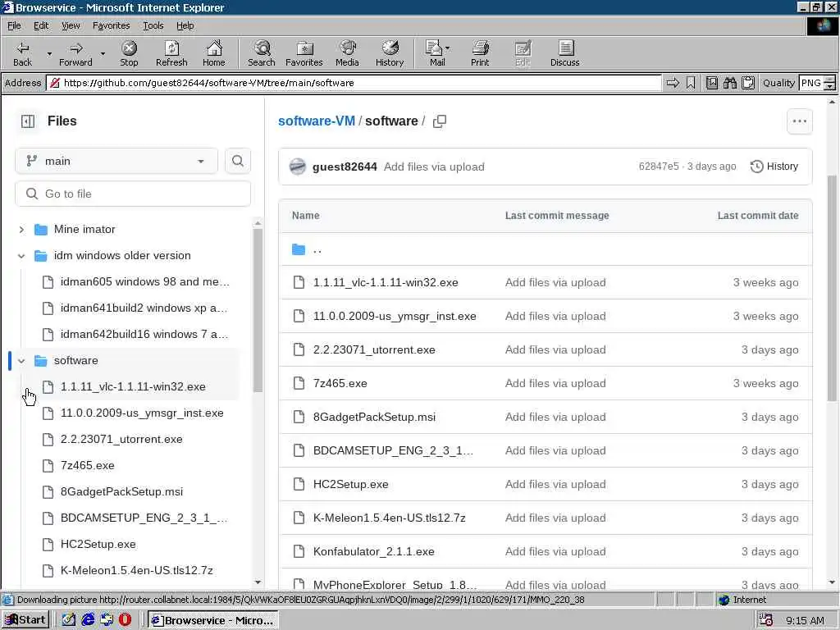
Task: Click the guest82644 username link
Action: (x=345, y=167)
